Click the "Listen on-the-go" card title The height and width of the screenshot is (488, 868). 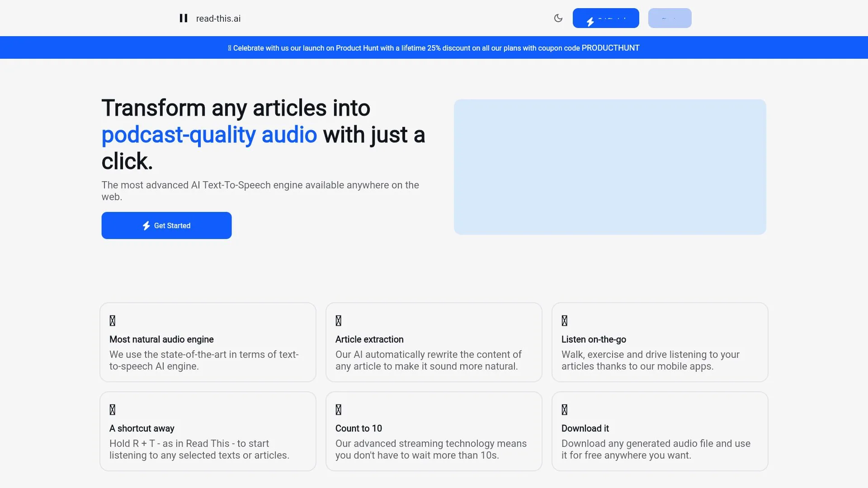(594, 339)
